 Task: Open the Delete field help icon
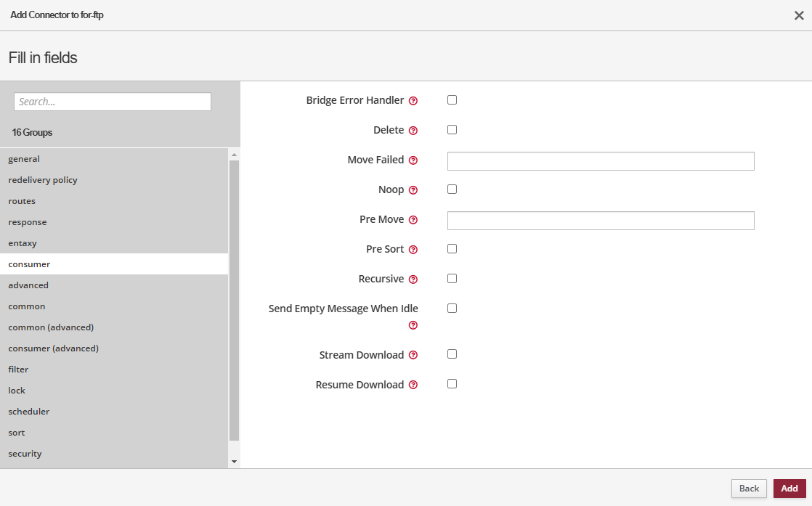[413, 131]
